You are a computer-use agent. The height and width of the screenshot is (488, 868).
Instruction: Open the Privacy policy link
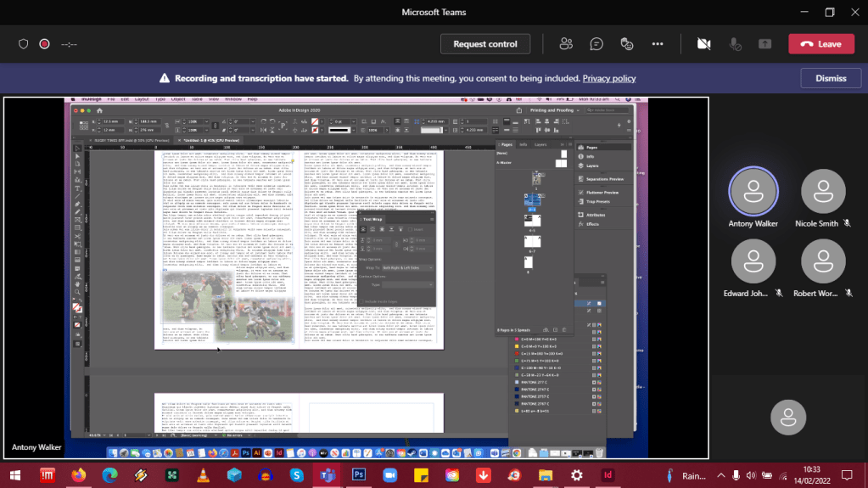(x=608, y=78)
